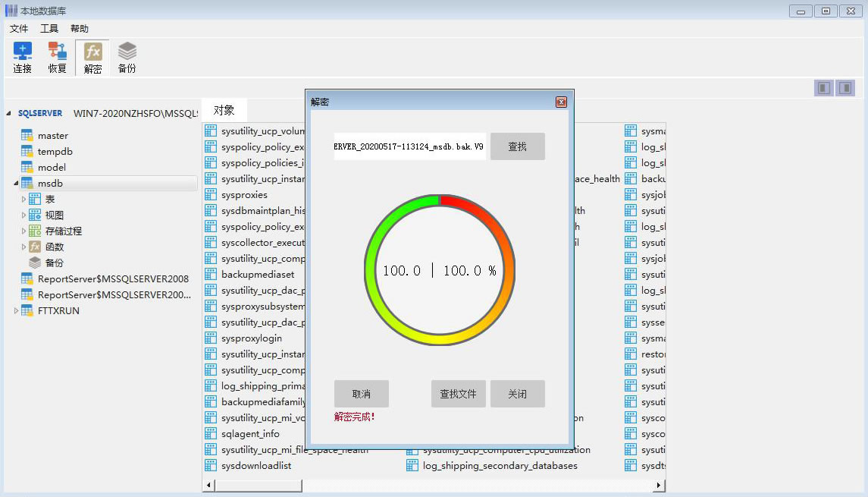
Task: Switch to the 对象 (Objects) tab
Action: tap(224, 110)
